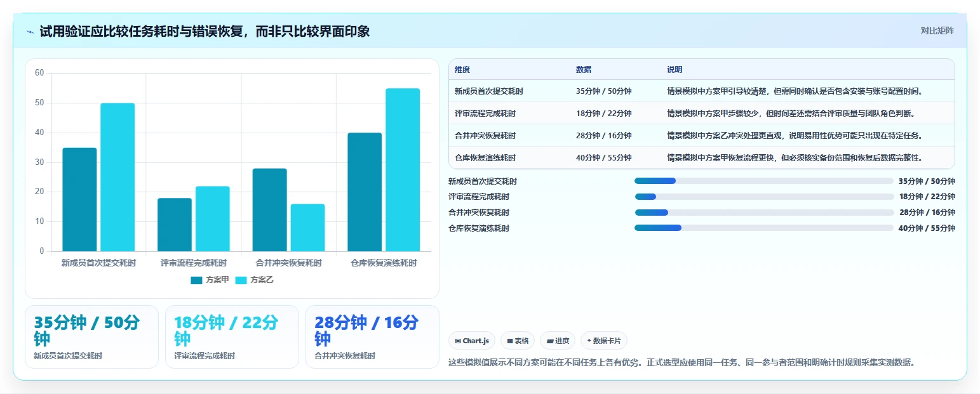This screenshot has width=980, height=394.
Task: Select the Chart.js chip
Action: [x=472, y=341]
